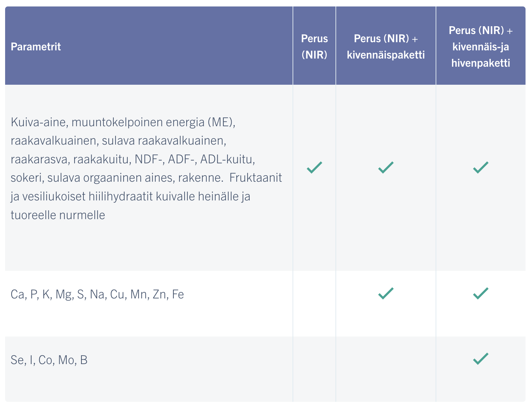
Task: Click the 'raakavalkuainen, sulava raakavalkuainen' line
Action: coord(118,141)
